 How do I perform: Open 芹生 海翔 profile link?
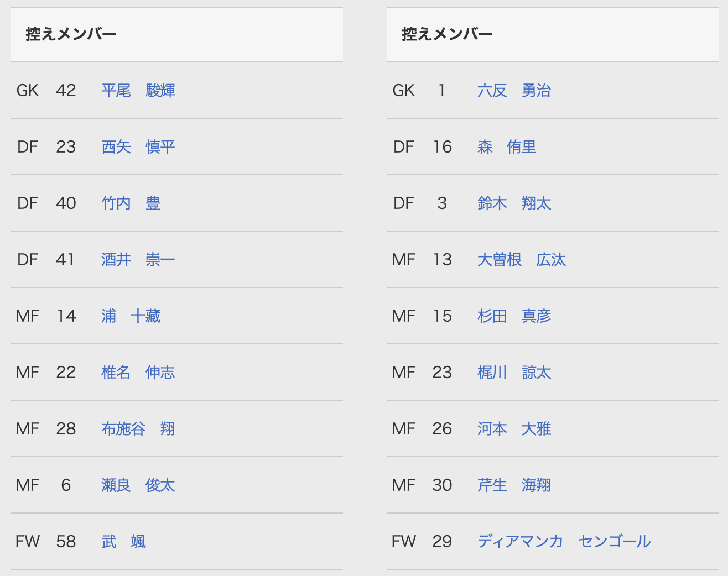514,485
